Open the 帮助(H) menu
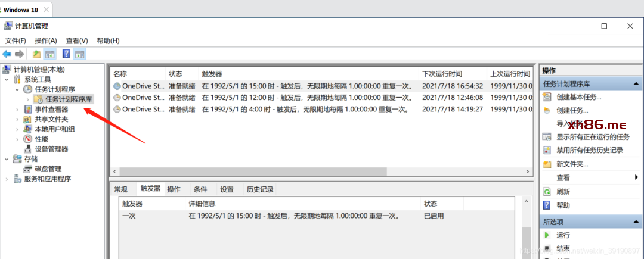Screen dimensions: 644x259 (108, 40)
